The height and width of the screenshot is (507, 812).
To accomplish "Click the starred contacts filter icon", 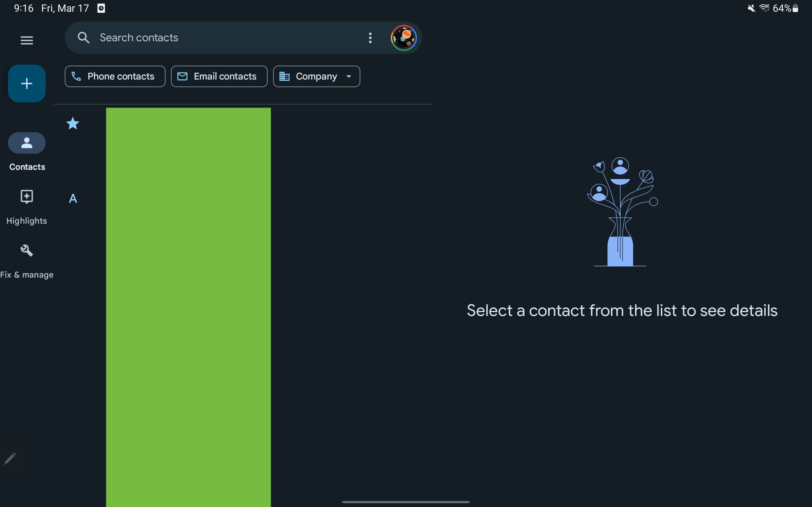I will tap(72, 123).
